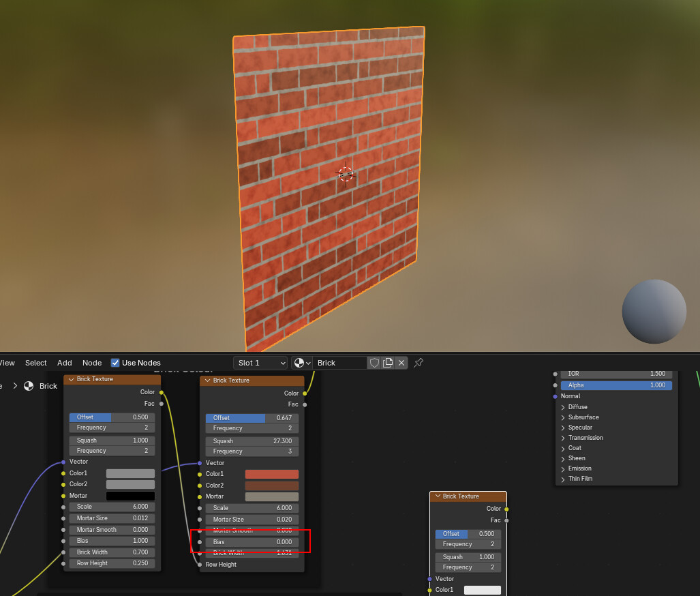Click Mortar Size 0.012 field
Image resolution: width=700 pixels, height=596 pixels.
click(x=112, y=518)
